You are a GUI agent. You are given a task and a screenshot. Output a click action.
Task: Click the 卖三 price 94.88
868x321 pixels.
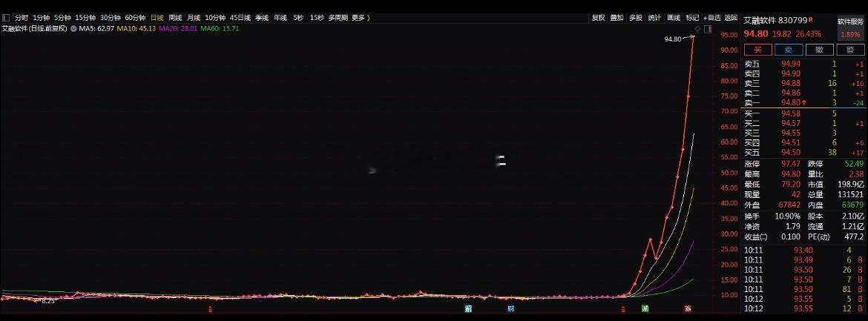coord(791,84)
